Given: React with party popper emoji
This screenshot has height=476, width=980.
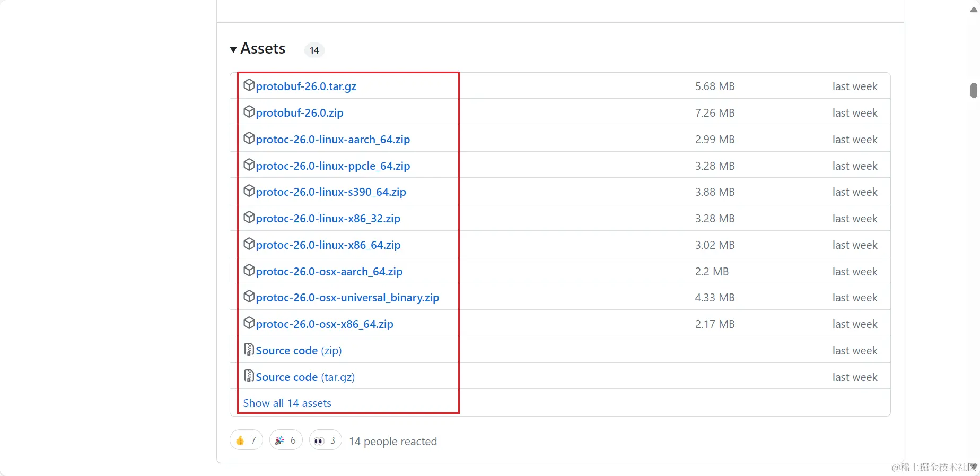Looking at the screenshot, I should pos(286,440).
